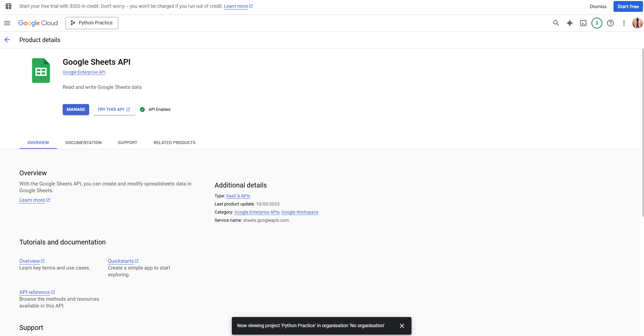Screen dimensions: 644x336
Task: Open the help question mark icon
Action: coord(610,23)
